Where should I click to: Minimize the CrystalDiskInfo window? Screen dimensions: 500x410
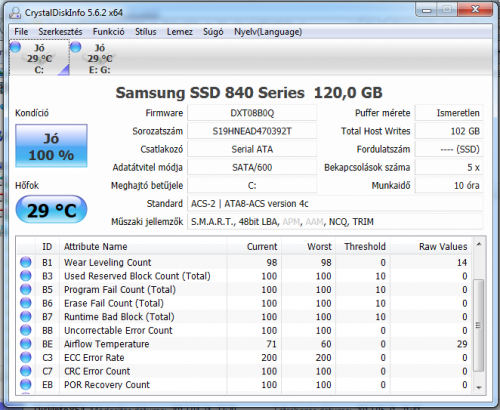pos(426,10)
